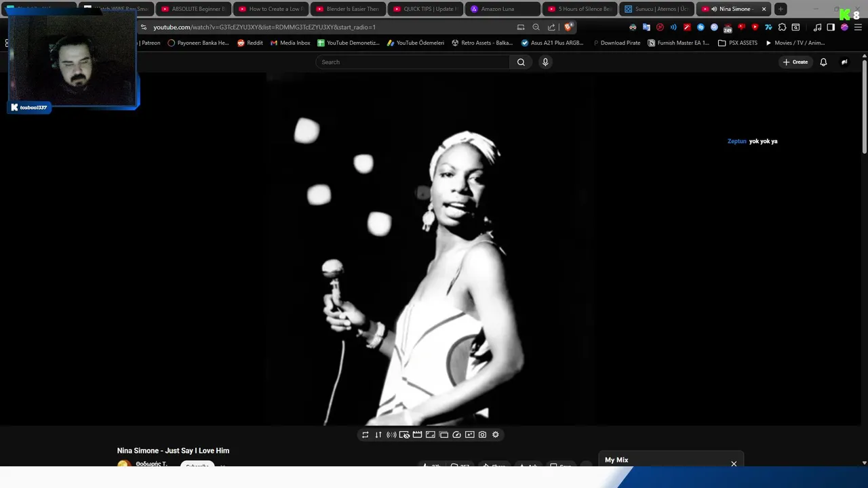Viewport: 868px width, 488px height.
Task: Click the music note icon in toolbar
Action: [817, 27]
